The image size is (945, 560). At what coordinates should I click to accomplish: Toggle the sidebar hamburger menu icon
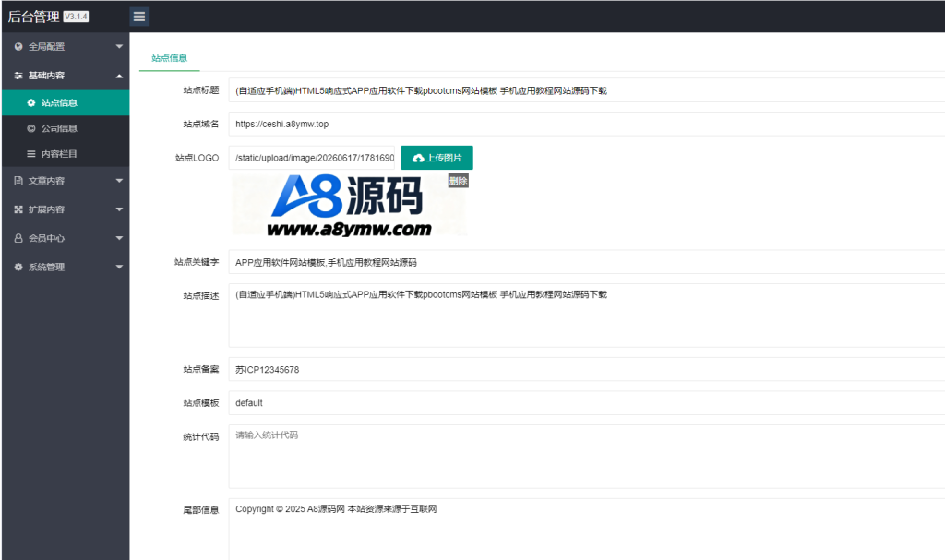tap(139, 17)
